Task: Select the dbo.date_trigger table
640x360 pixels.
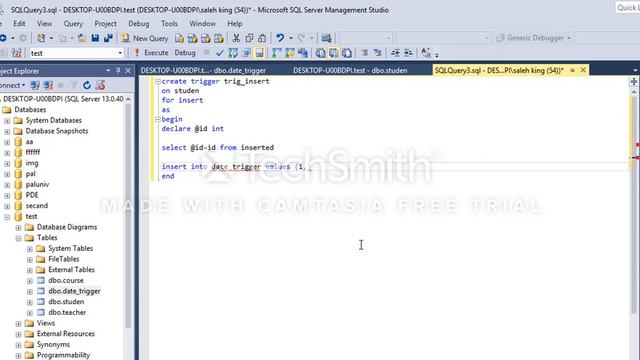Action: pos(74,291)
